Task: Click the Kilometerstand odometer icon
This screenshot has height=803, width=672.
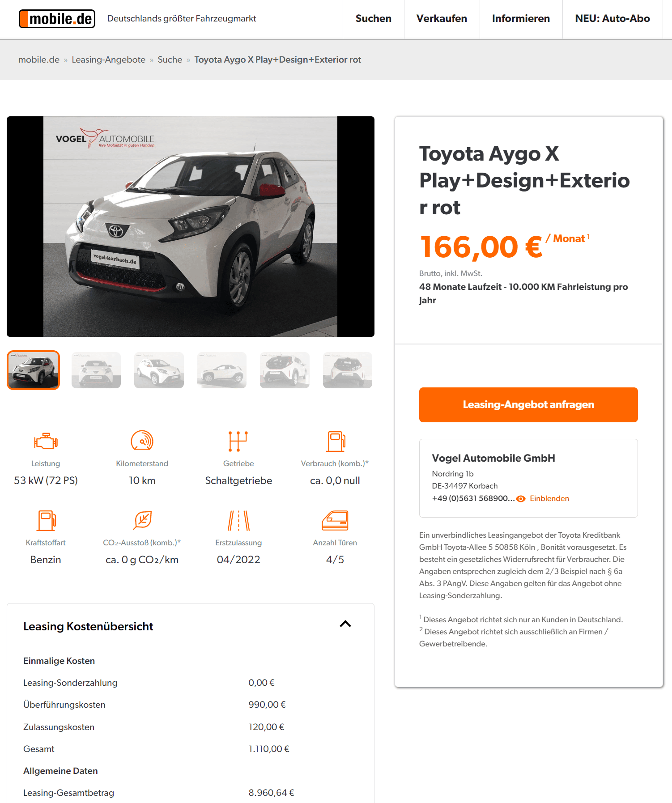Action: (142, 441)
